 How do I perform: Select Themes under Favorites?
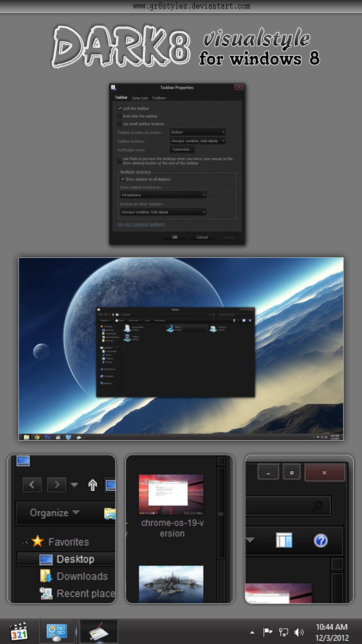coord(108,341)
